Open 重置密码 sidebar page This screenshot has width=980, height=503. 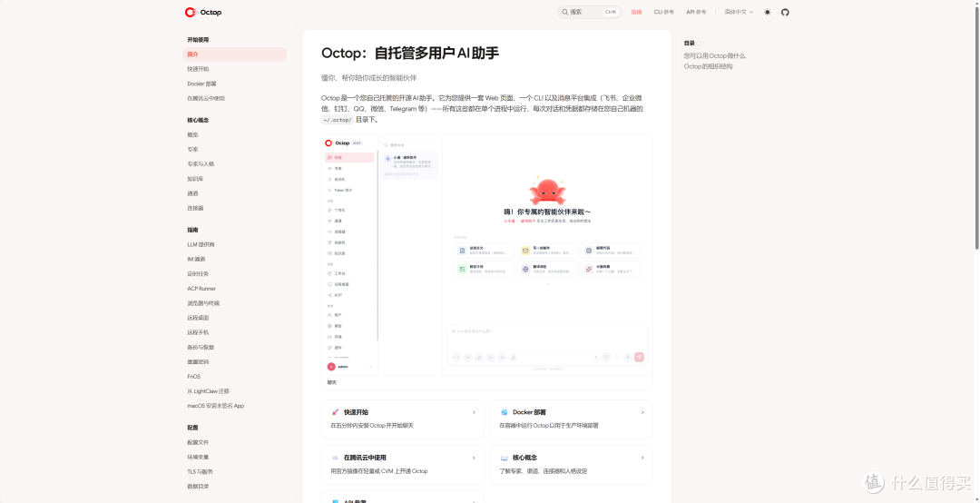coord(198,361)
